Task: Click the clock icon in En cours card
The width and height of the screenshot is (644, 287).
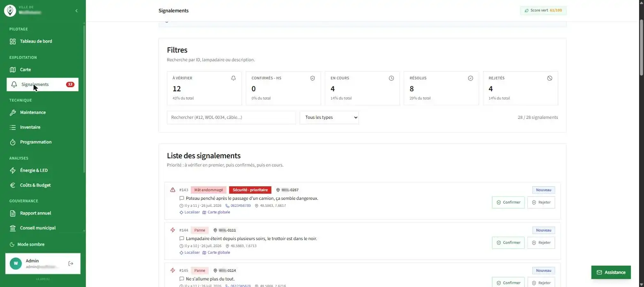Action: tap(391, 78)
